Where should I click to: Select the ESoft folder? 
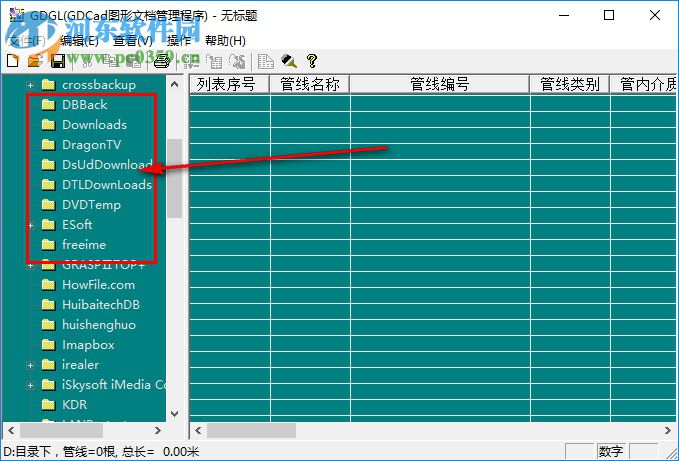click(77, 225)
